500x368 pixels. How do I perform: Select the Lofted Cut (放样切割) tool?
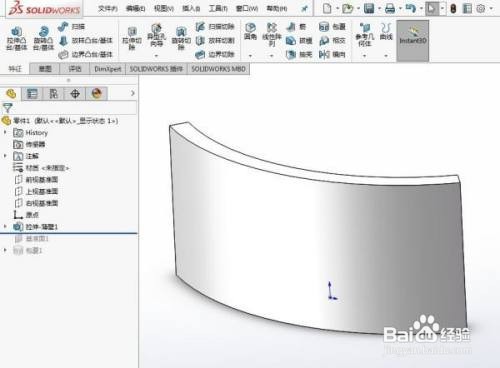[215, 41]
